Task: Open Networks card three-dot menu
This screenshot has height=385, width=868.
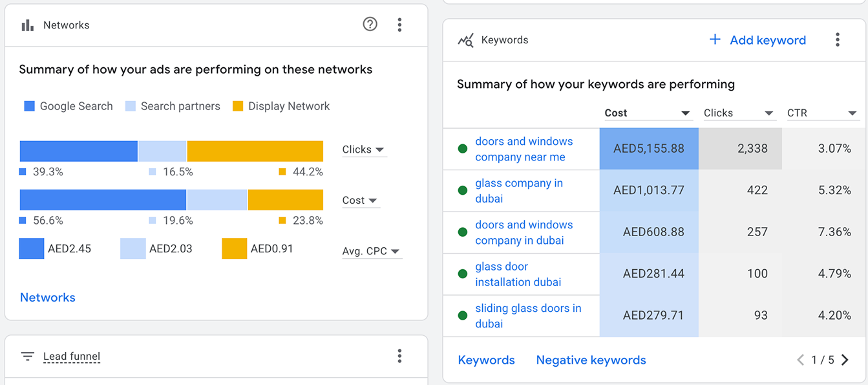Action: (x=399, y=25)
